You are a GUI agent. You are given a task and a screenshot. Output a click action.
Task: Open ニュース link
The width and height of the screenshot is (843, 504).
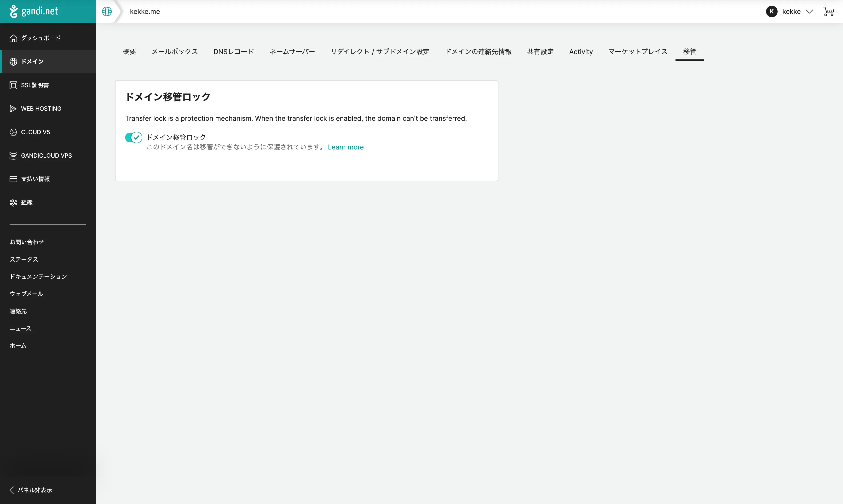pos(20,328)
